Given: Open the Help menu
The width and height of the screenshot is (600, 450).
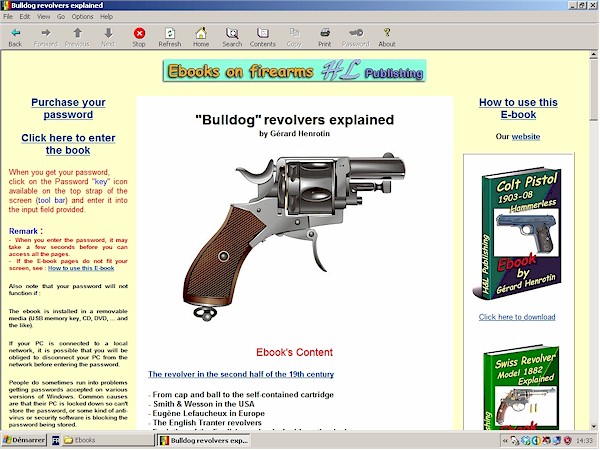Looking at the screenshot, I should tap(106, 17).
